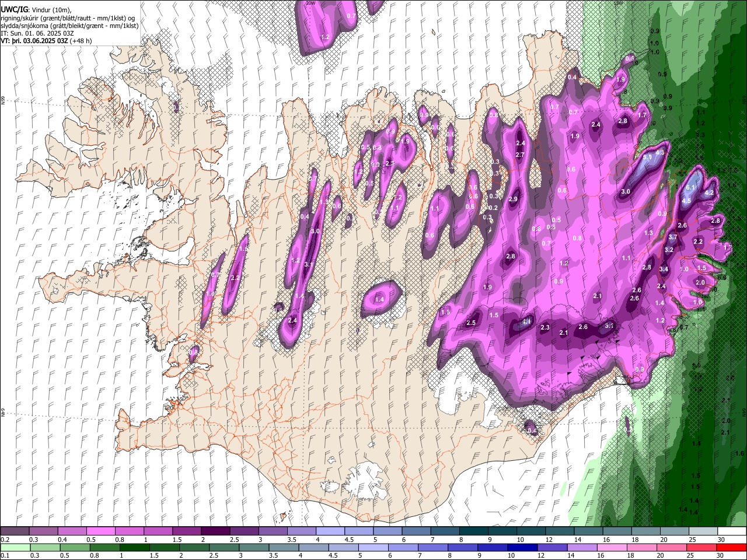
Task: Select the lower legend swatch for 6
Action: coord(403,547)
